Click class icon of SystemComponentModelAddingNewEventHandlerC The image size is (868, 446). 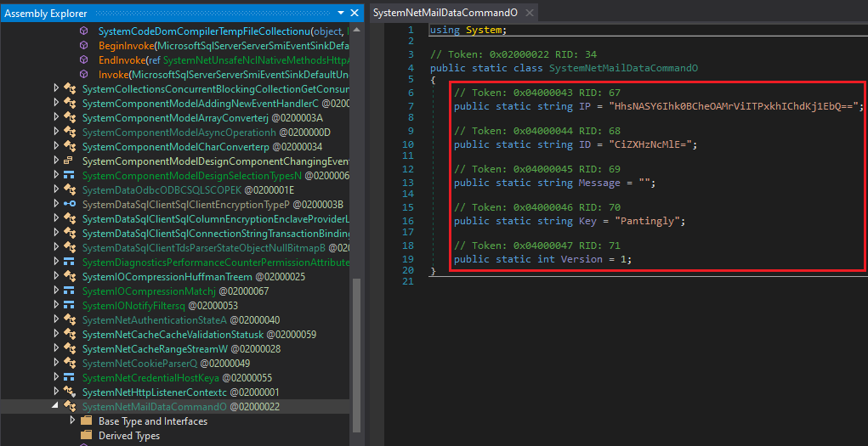tap(70, 103)
